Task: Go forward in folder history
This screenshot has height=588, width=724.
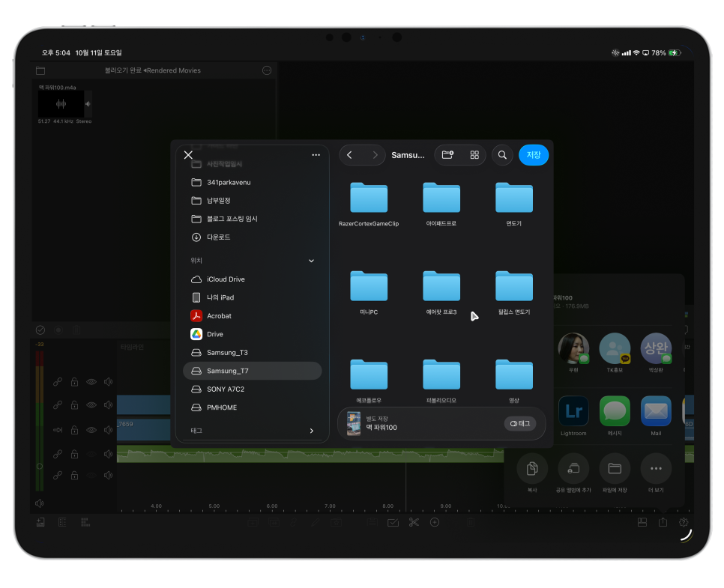Action: [375, 155]
